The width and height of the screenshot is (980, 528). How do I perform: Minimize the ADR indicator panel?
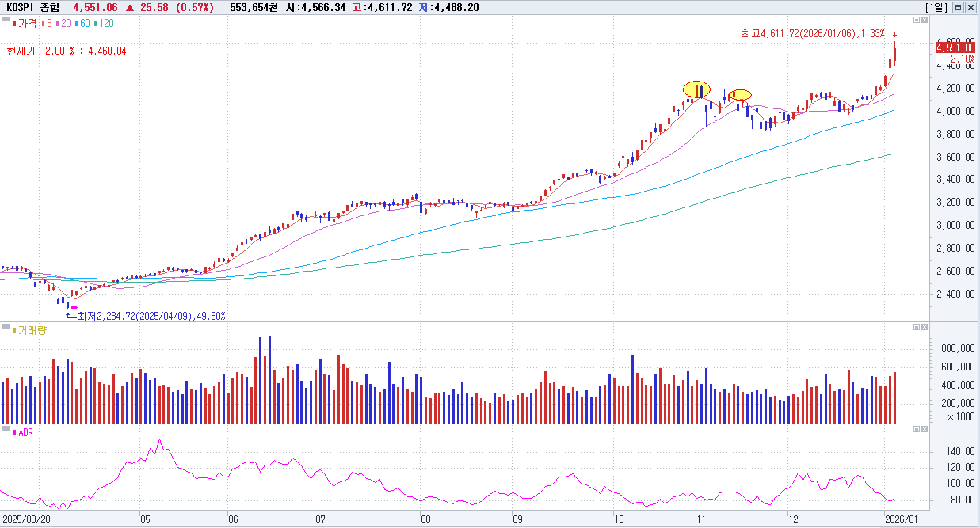pos(917,428)
